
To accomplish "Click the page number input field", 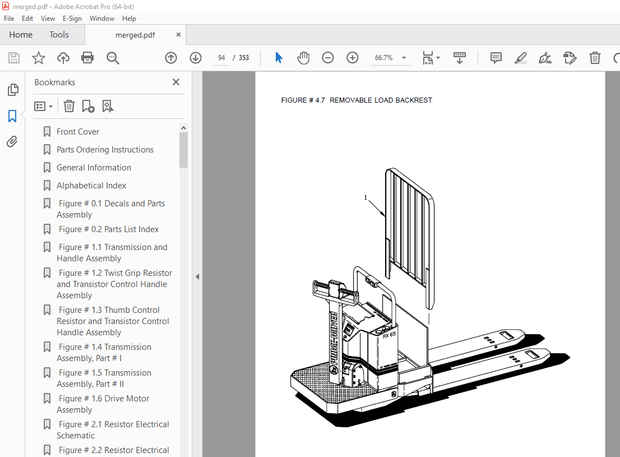I will pyautogui.click(x=221, y=58).
